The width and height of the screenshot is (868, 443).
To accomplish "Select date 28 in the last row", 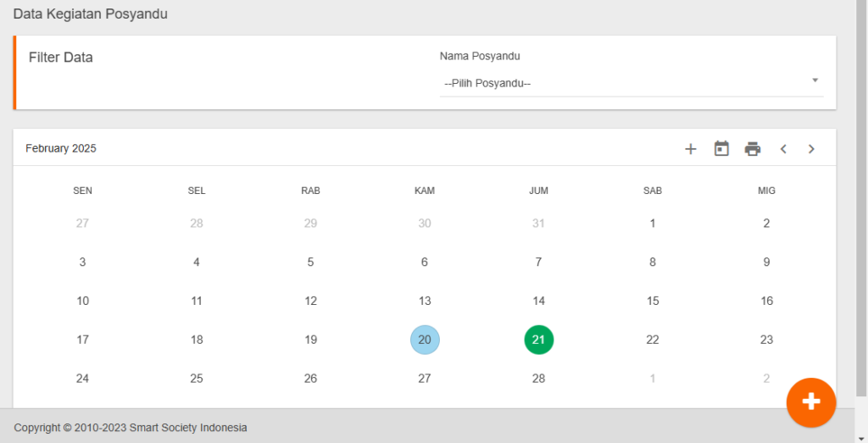I will tap(538, 379).
